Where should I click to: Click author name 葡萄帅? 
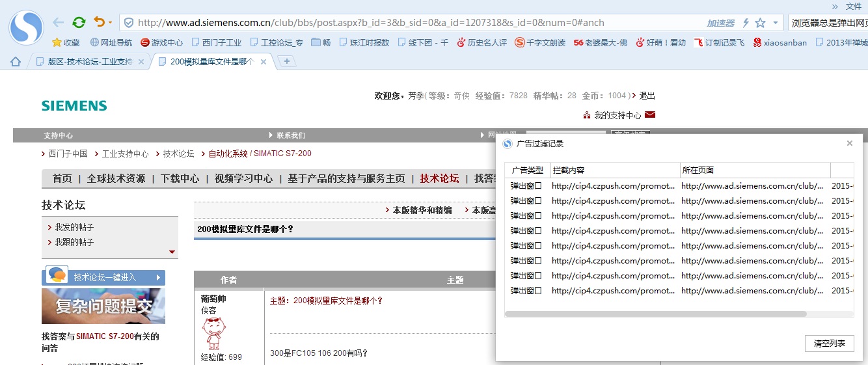(x=213, y=299)
